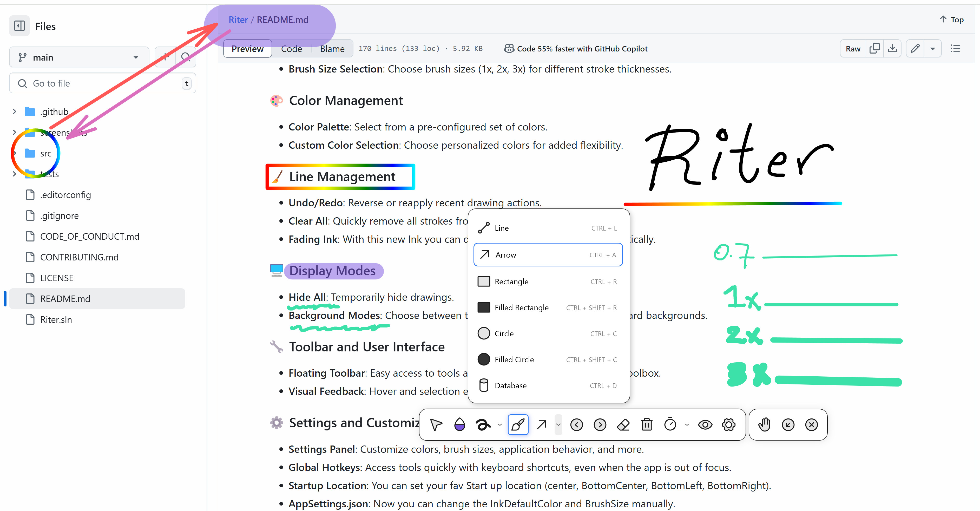
Task: Expand the .github folder chevron
Action: coord(15,112)
